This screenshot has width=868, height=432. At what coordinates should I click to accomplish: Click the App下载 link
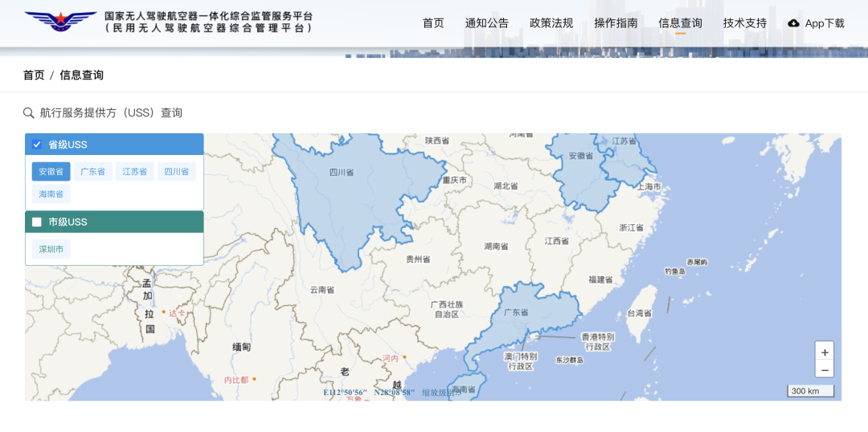(x=825, y=23)
